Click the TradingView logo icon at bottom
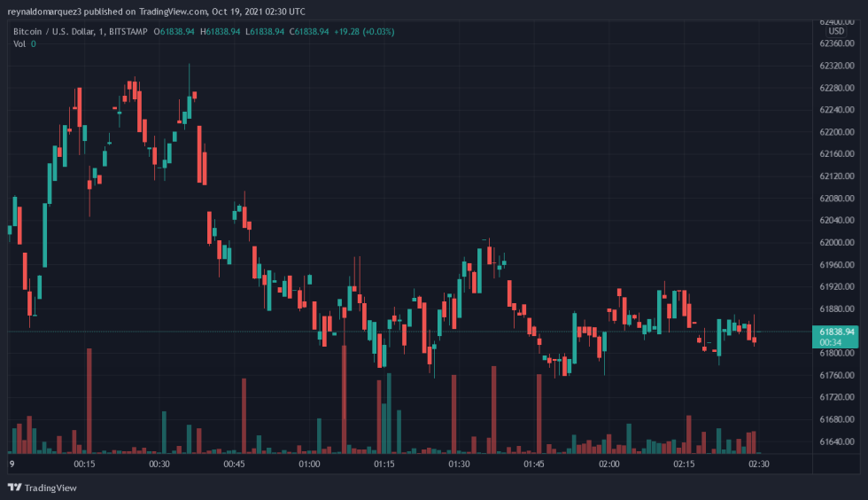Screen dimensions: 868x500 pyautogui.click(x=14, y=488)
